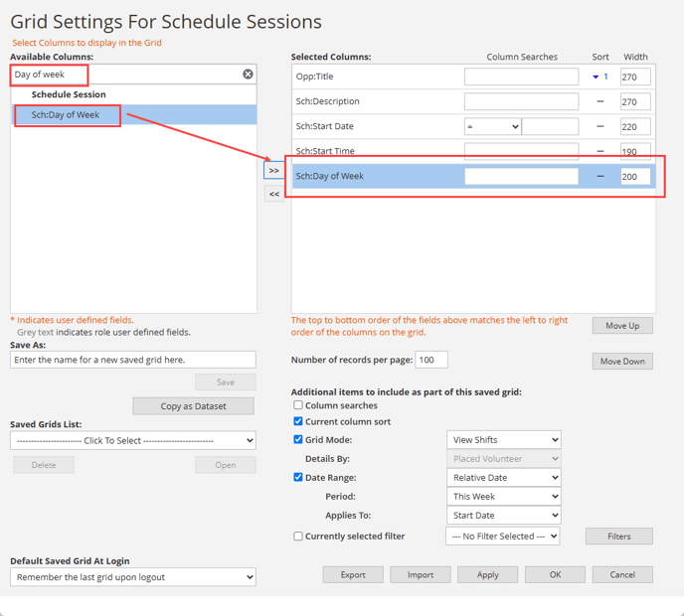This screenshot has width=684, height=616.
Task: Expand the Period This Week dropdown
Action: (503, 496)
